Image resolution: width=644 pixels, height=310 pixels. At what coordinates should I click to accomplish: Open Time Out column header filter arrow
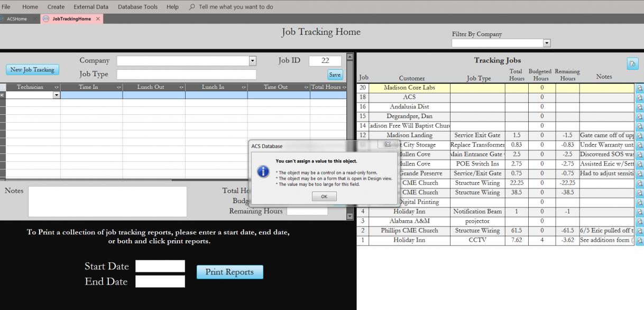coord(306,87)
